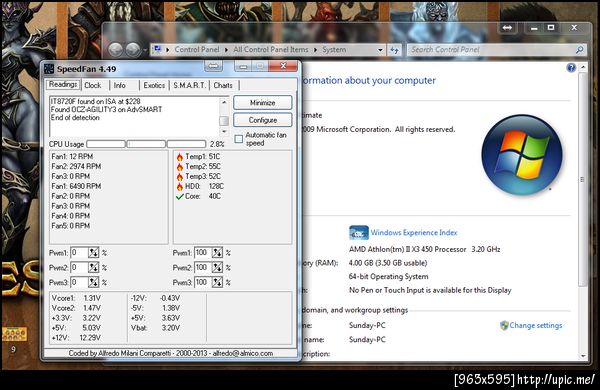Click the search magnifier icon
The width and height of the screenshot is (600, 390).
click(580, 49)
